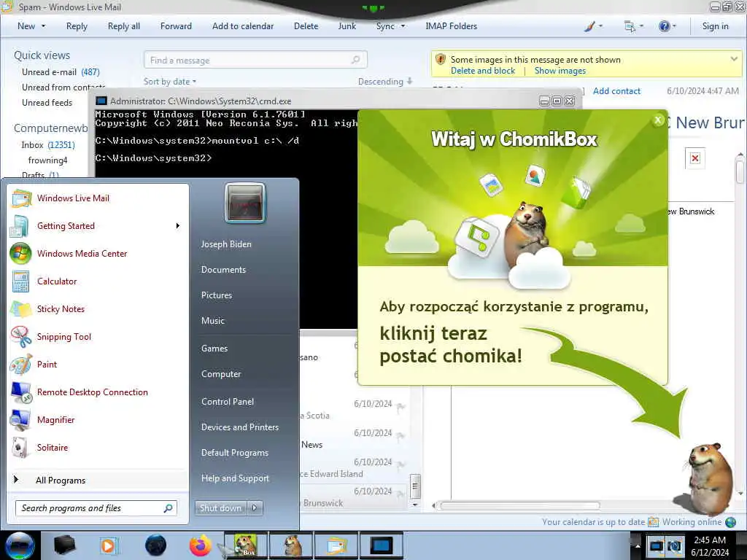Click the blocked image placeholder in message
This screenshot has width=747, height=560.
[695, 158]
